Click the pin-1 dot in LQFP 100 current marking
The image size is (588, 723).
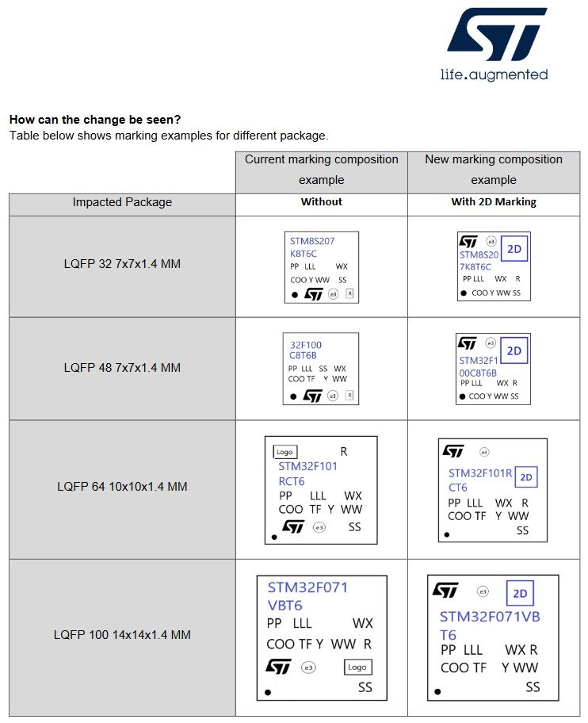coord(268,692)
